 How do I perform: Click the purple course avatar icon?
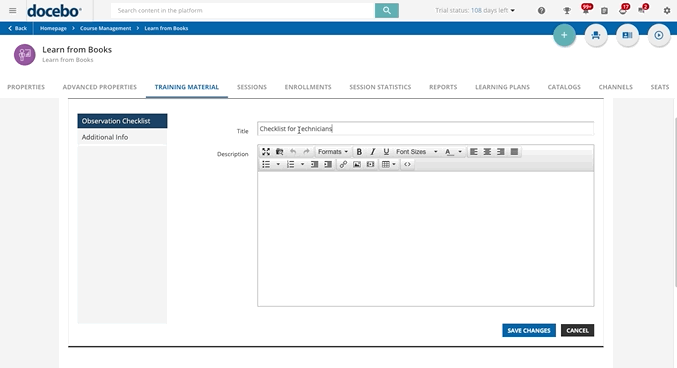pos(25,54)
